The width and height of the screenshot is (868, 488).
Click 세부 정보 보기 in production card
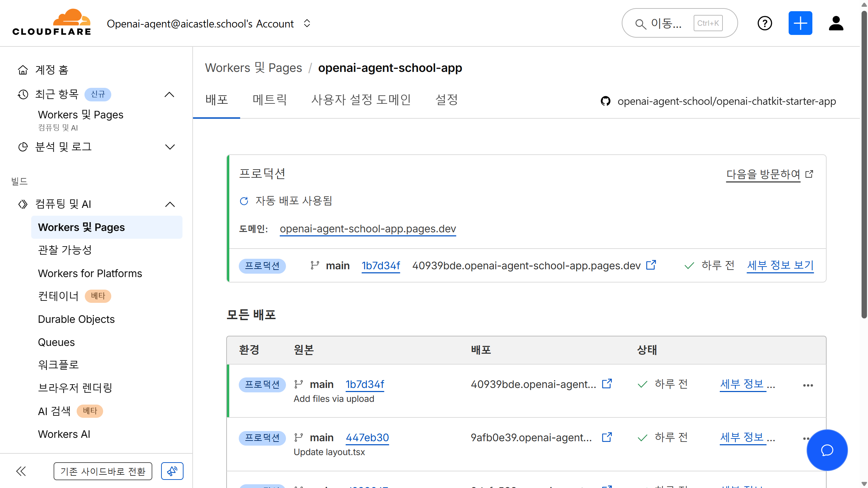pyautogui.click(x=780, y=265)
